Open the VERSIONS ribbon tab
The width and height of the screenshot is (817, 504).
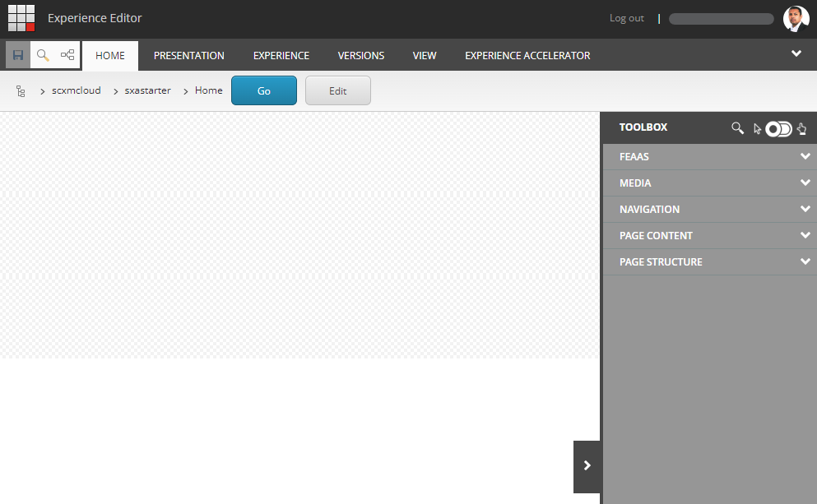coord(361,56)
